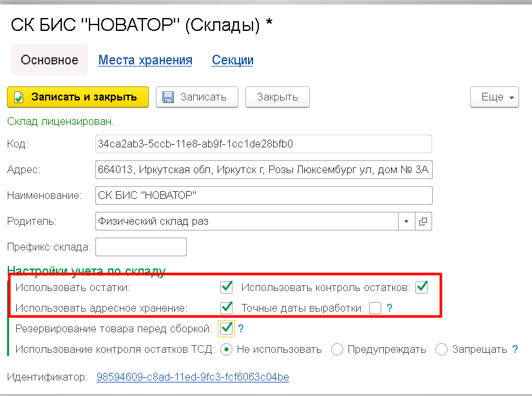Click the Закрыть button
Image resolution: width=532 pixels, height=396 pixels.
[x=277, y=97]
